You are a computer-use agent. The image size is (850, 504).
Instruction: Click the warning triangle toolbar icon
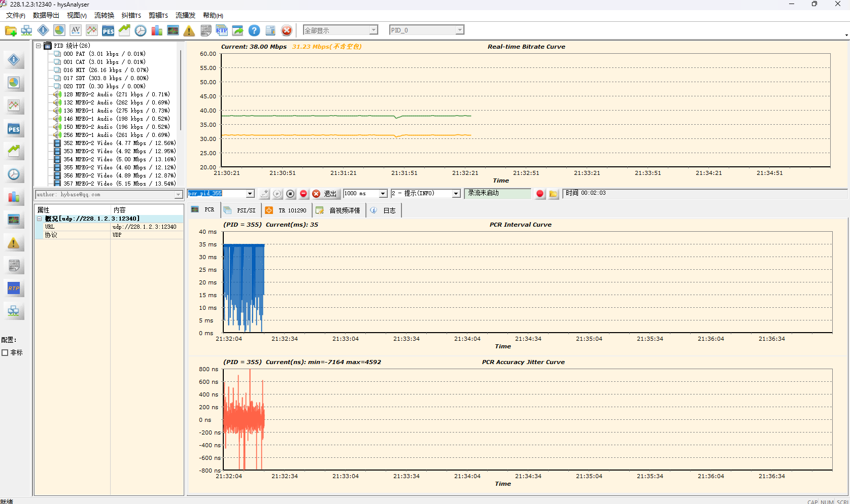189,31
